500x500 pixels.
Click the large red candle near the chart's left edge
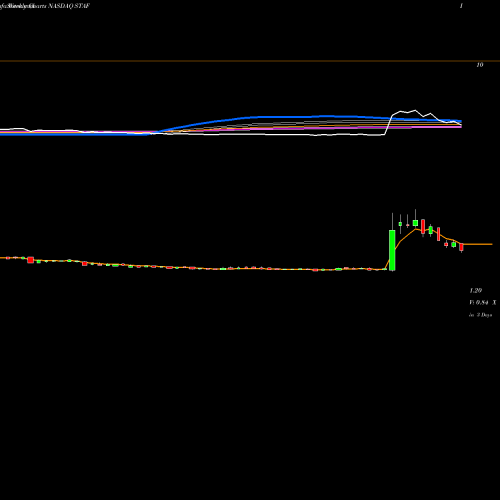click(31, 260)
